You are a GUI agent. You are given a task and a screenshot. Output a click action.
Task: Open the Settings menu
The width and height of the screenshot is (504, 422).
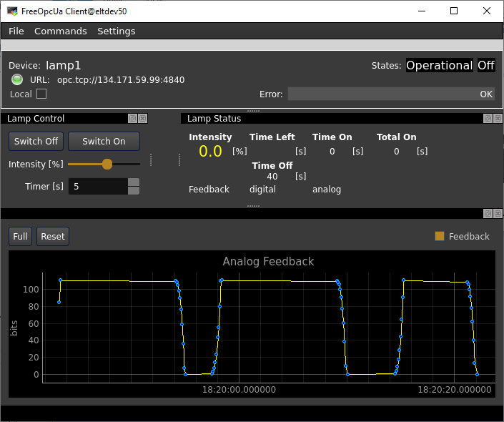point(117,31)
